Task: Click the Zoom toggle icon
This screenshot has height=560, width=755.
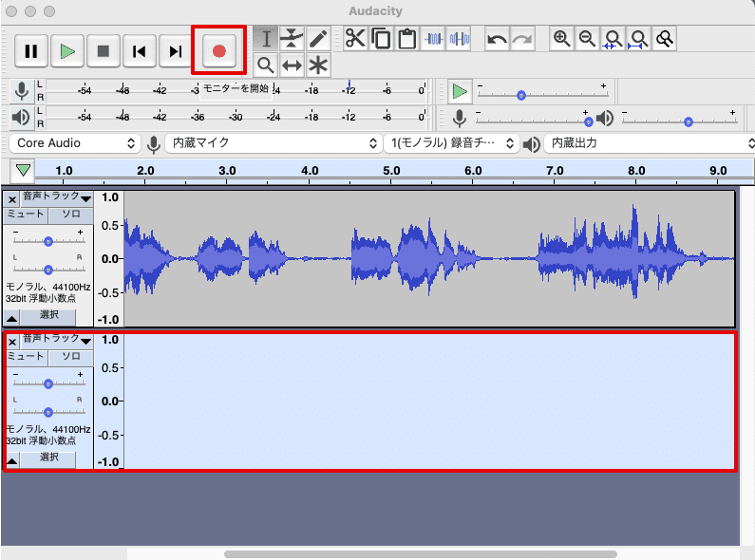Action: 664,39
